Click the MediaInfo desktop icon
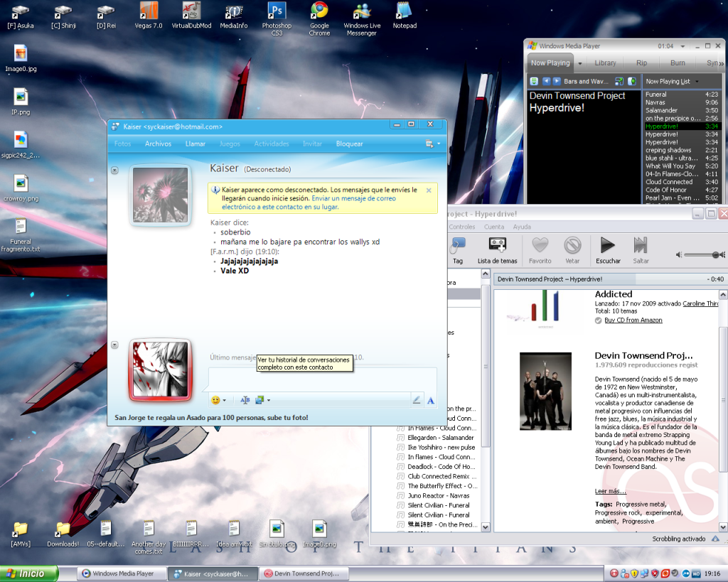728x582 pixels. click(x=233, y=16)
